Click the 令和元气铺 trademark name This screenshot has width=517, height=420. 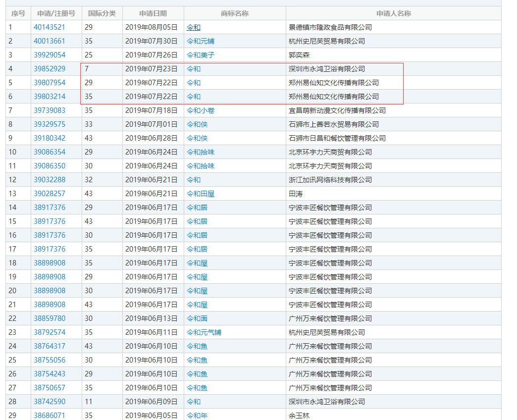pos(204,332)
